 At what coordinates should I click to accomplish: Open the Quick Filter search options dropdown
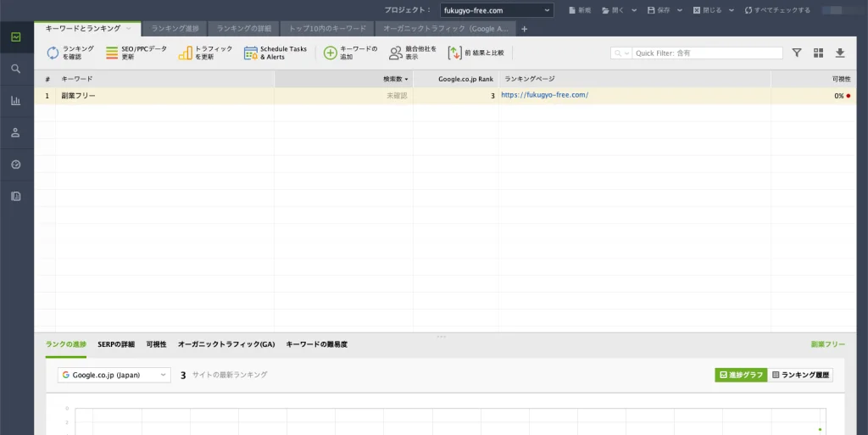(x=622, y=53)
